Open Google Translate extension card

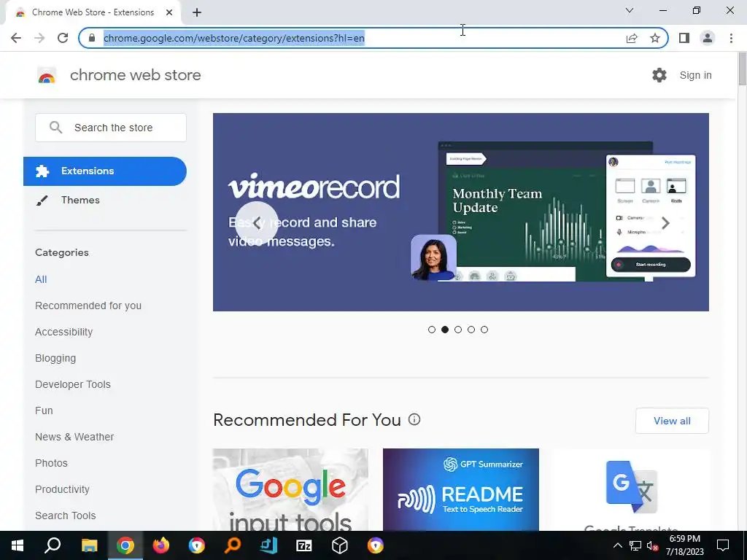631,489
